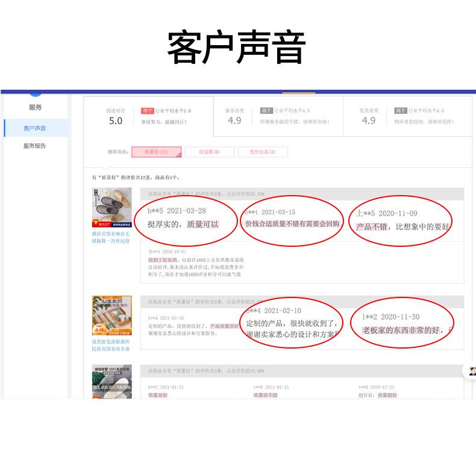
Task: Click the third product thumbnail with 诚信经营 banner
Action: click(x=111, y=381)
